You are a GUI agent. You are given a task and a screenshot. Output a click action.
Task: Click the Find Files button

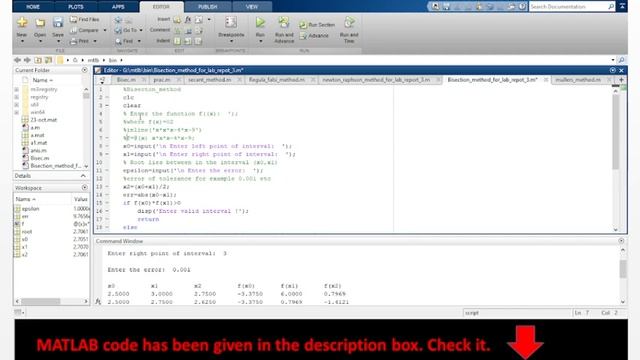click(84, 19)
